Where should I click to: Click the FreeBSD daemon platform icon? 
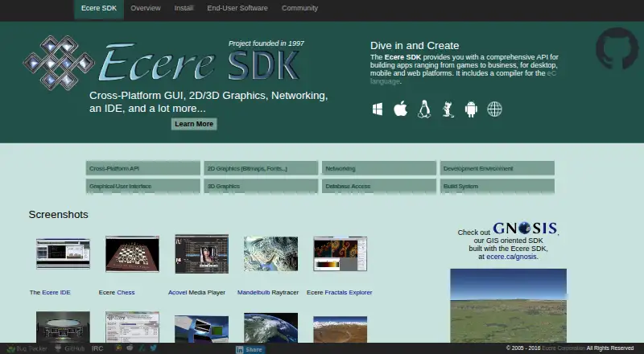(x=448, y=109)
